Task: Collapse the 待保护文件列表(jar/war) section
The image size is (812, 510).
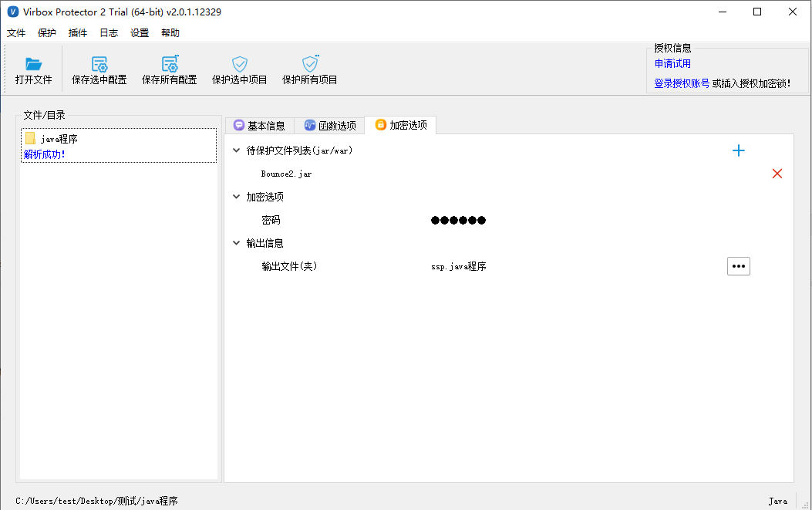Action: (236, 150)
